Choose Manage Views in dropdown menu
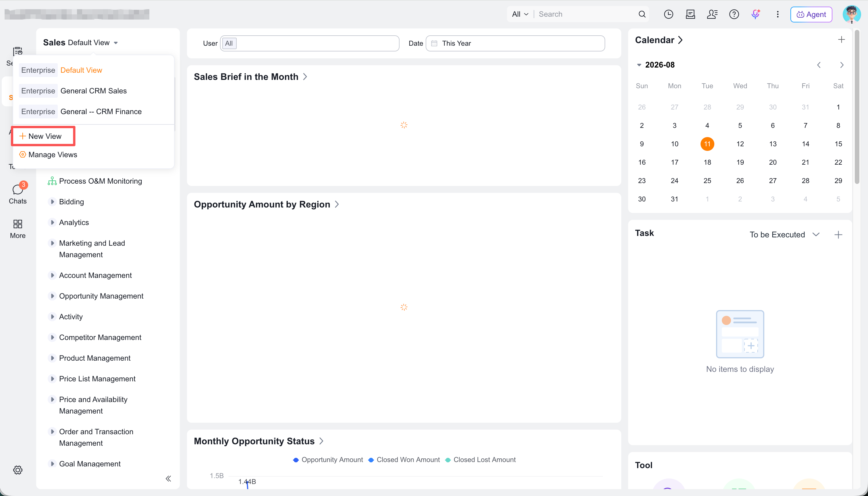 coord(48,155)
